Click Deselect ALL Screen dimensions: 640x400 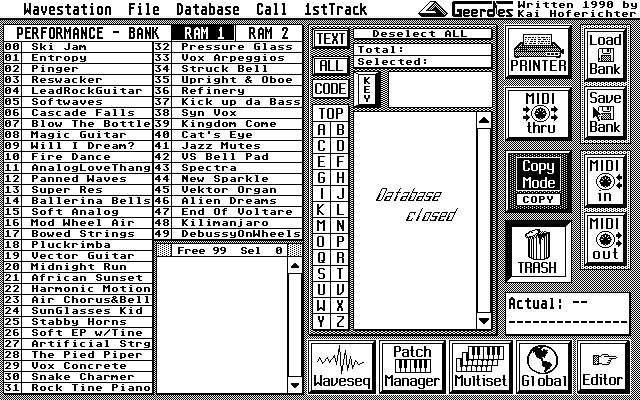tap(422, 33)
